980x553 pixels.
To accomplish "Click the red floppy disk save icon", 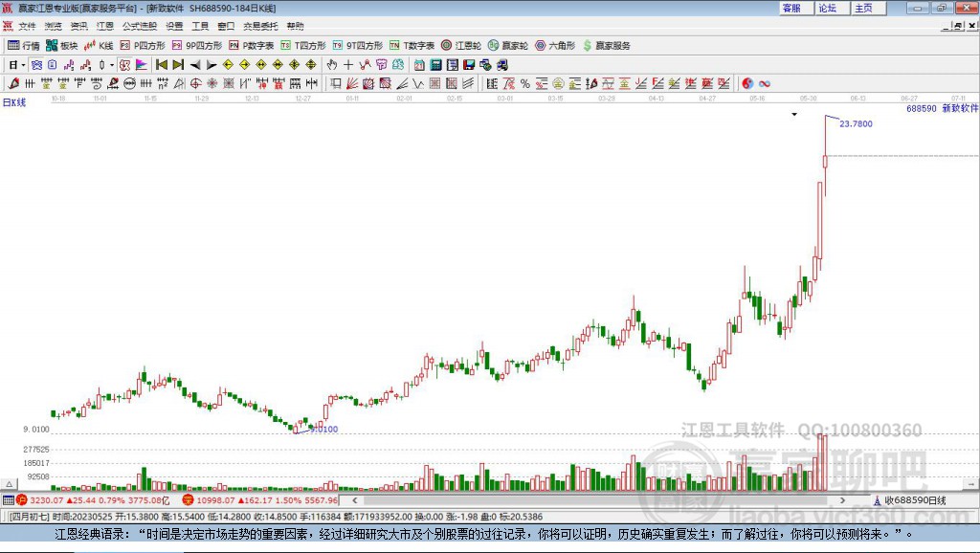I will coord(469,64).
